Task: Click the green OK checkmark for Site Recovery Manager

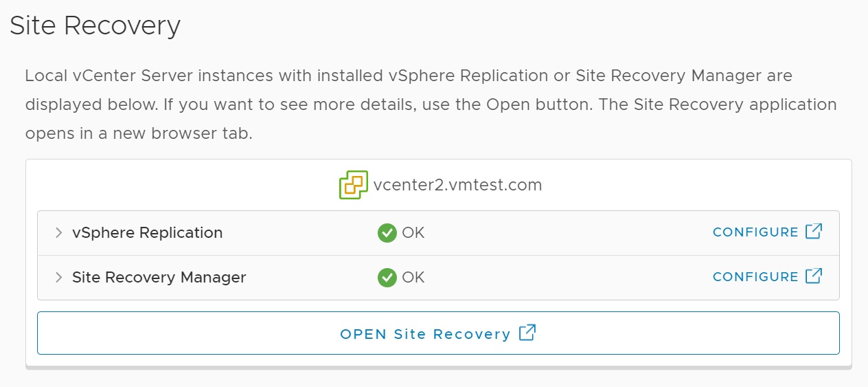Action: point(387,278)
